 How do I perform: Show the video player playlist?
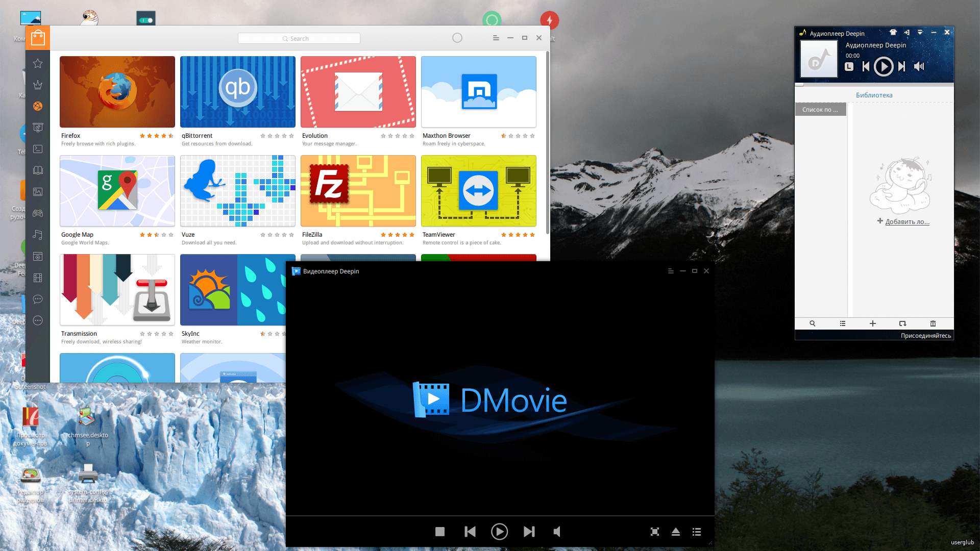[697, 532]
